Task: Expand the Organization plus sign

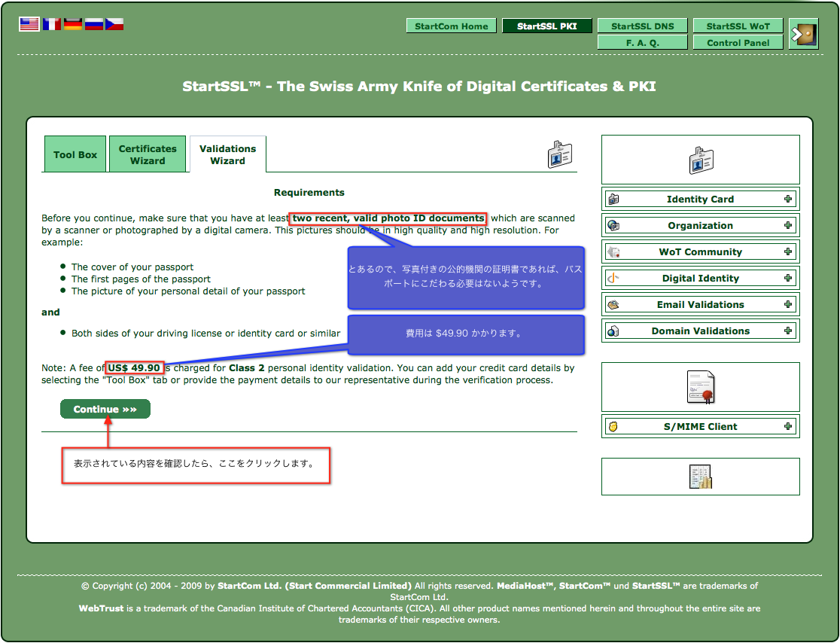Action: (787, 225)
